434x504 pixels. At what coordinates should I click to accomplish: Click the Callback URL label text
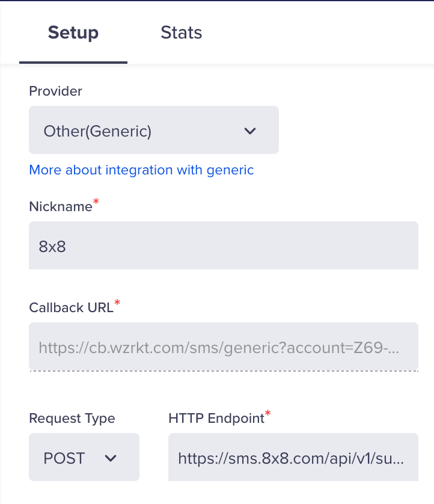pos(70,308)
